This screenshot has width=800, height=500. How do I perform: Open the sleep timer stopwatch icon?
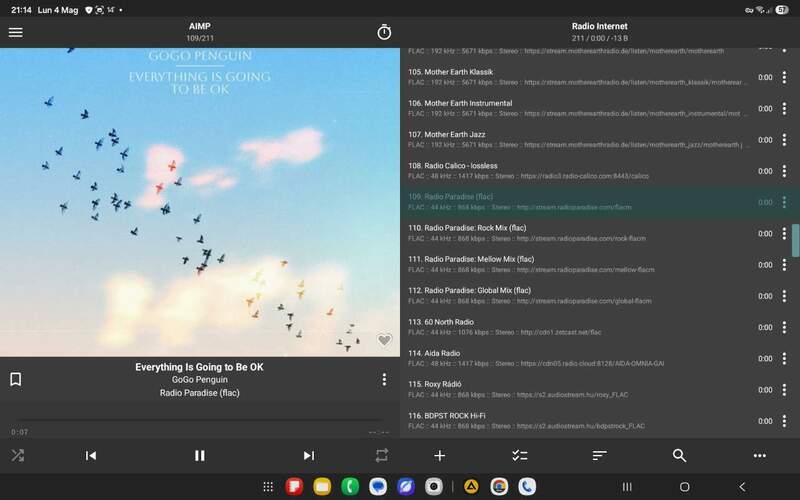(x=384, y=32)
